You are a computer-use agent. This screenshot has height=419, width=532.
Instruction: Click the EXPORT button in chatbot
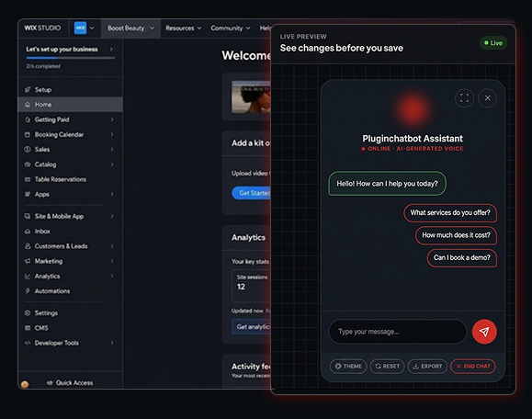tap(427, 367)
